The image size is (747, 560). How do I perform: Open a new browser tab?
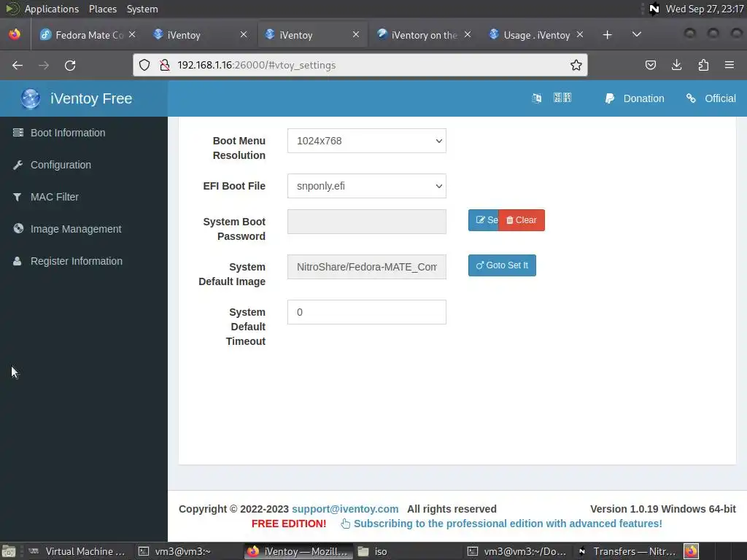point(607,35)
